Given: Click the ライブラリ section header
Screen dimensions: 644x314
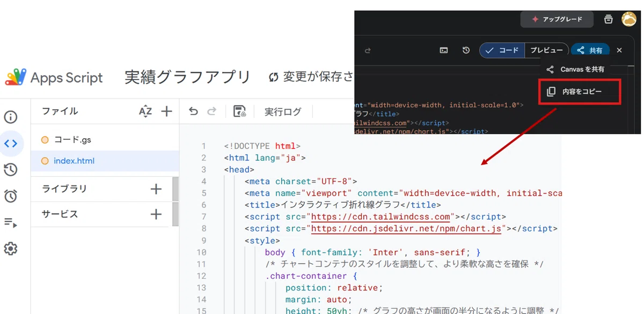Looking at the screenshot, I should coord(64,189).
